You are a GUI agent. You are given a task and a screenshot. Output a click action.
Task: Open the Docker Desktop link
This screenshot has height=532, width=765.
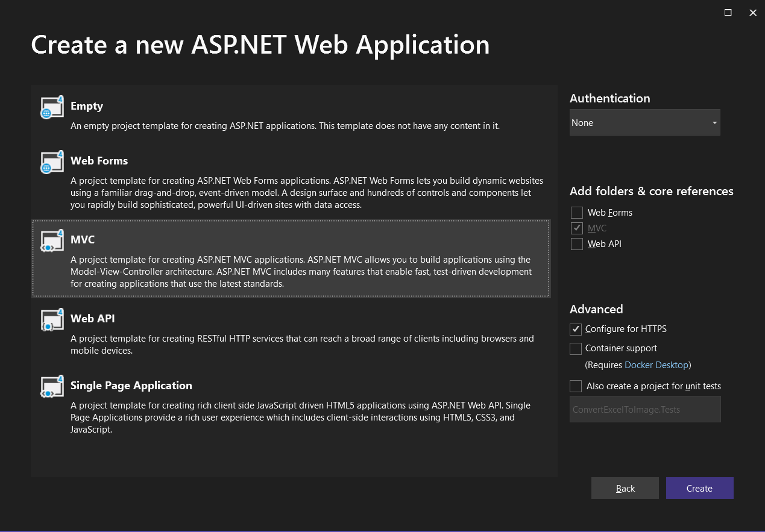tap(656, 365)
